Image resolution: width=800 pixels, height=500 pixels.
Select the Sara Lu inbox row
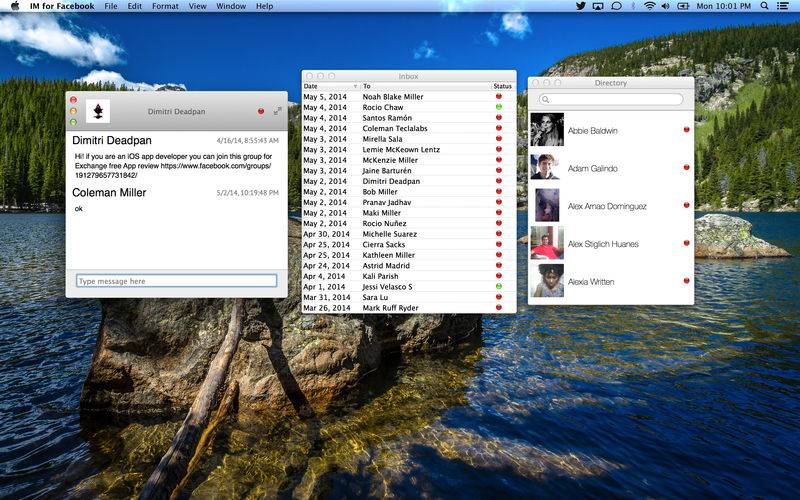(409, 297)
